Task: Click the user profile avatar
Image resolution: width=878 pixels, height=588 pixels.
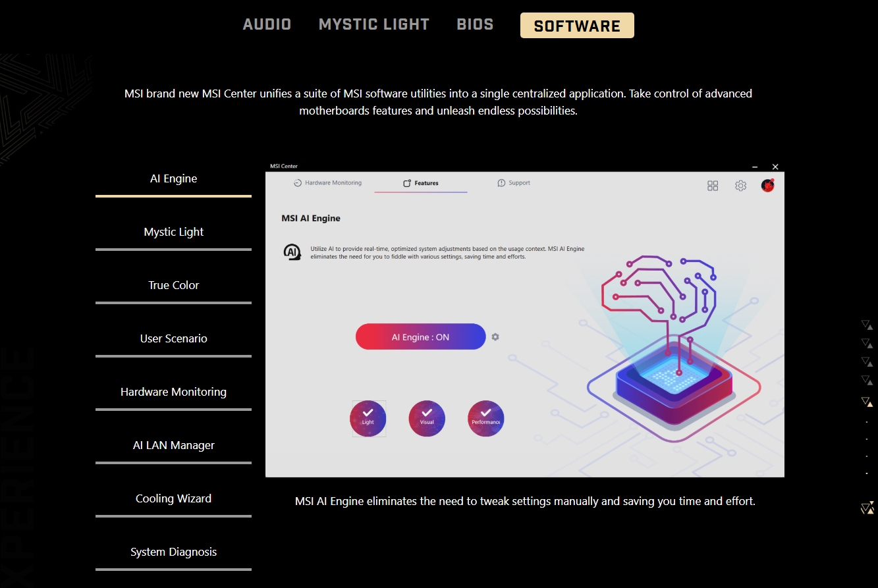Action: [x=767, y=186]
